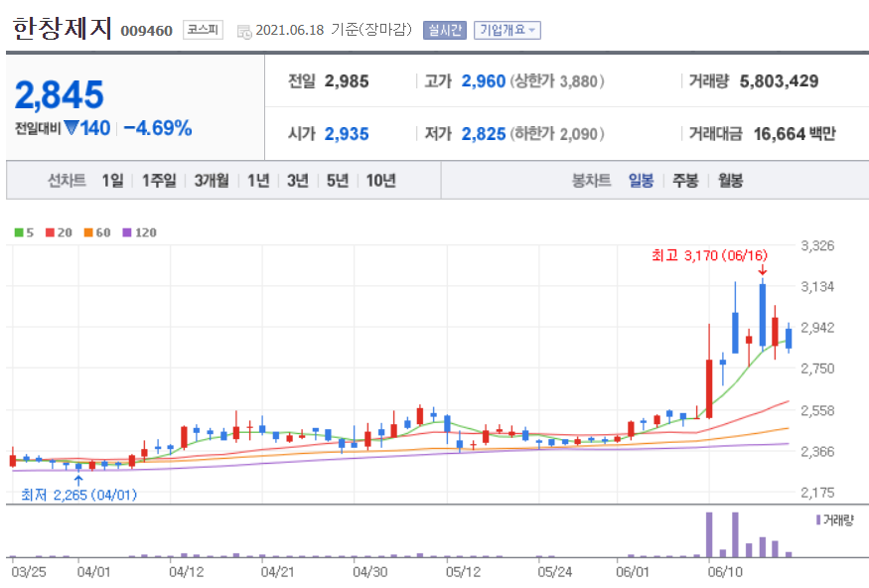Click the 거래량 value 5,803,429
Viewport: 869px width, 588px height.
[x=779, y=81]
